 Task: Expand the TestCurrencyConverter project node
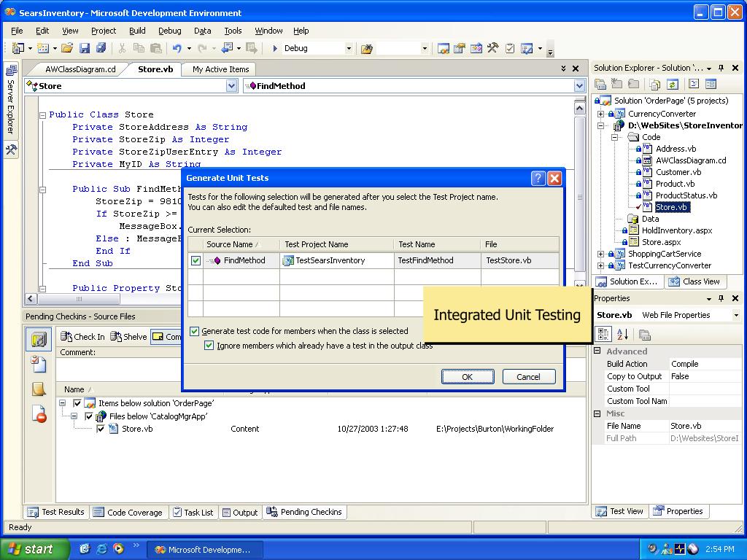coord(601,265)
